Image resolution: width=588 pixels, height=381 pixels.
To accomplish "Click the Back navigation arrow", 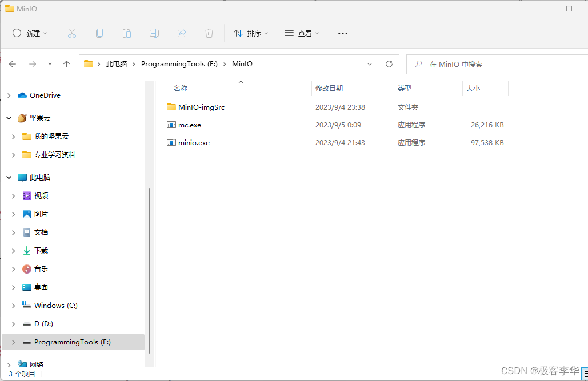I will tap(13, 64).
